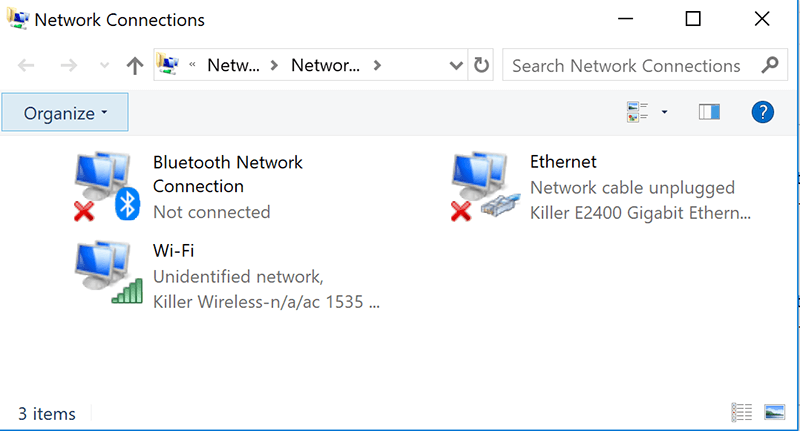
Task: Click the forward navigation arrow
Action: [x=69, y=66]
